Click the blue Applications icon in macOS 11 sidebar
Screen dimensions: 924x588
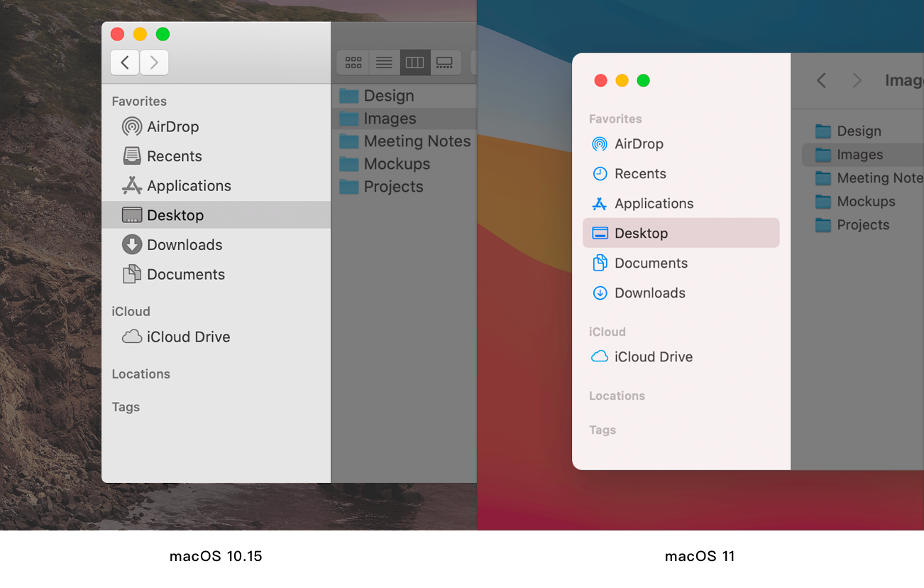pos(600,204)
